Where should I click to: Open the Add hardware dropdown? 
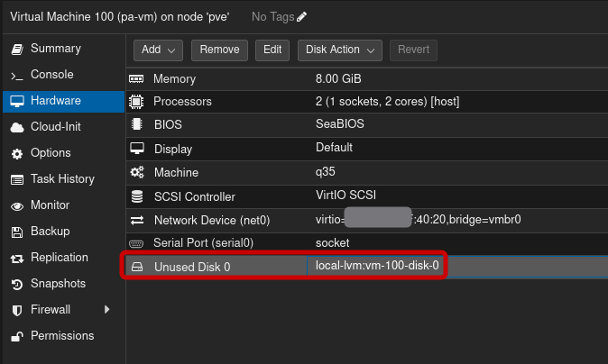click(x=159, y=50)
